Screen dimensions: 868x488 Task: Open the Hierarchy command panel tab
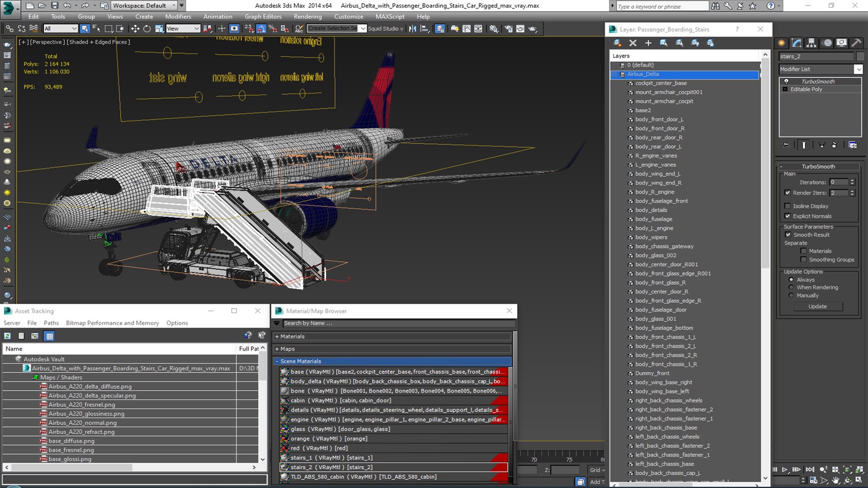(x=811, y=43)
